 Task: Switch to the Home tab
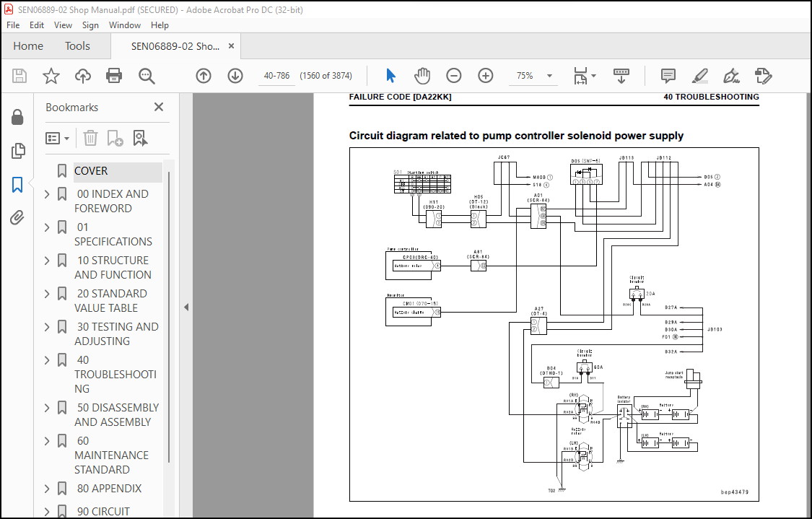(28, 46)
